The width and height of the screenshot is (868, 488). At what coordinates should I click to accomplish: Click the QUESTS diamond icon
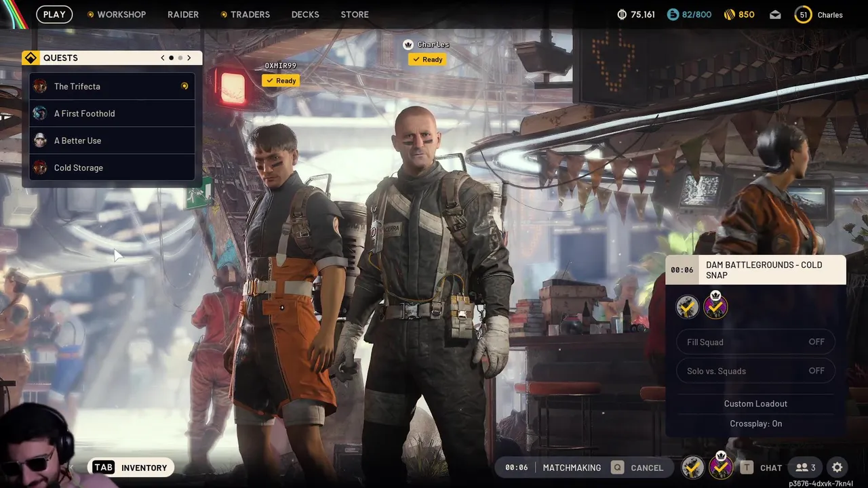tap(31, 58)
